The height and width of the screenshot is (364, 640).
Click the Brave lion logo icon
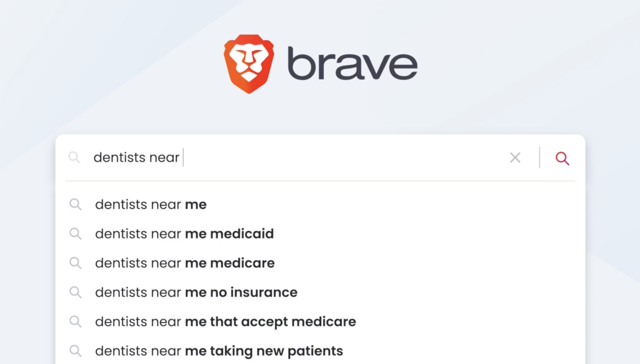click(x=249, y=64)
